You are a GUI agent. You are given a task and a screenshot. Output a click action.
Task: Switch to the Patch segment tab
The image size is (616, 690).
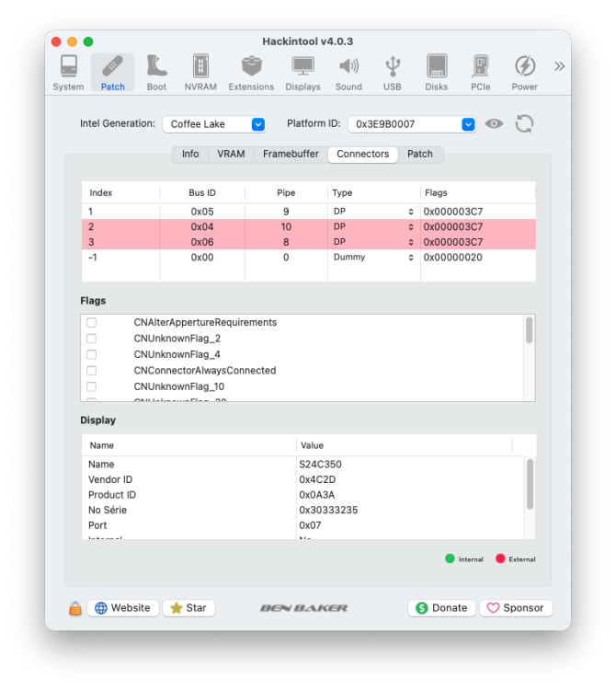pos(420,154)
